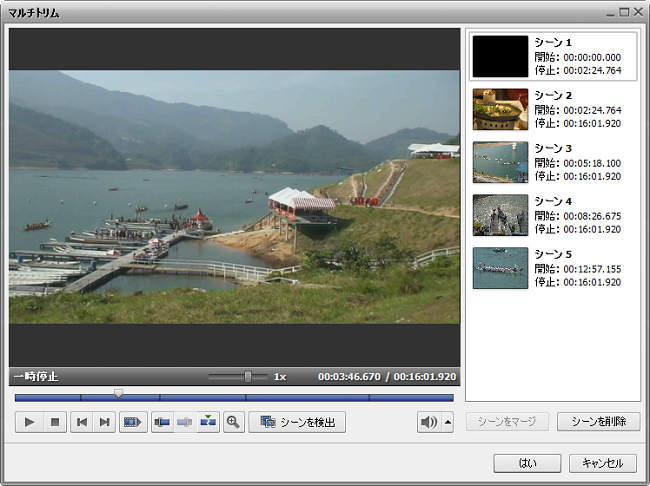The height and width of the screenshot is (486, 650).
Task: Select the シーン 2 food thumbnail
Action: [x=500, y=109]
